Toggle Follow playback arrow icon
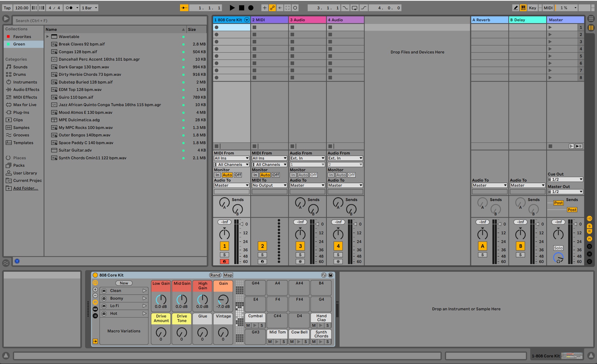This screenshot has width=597, height=364. (x=184, y=8)
